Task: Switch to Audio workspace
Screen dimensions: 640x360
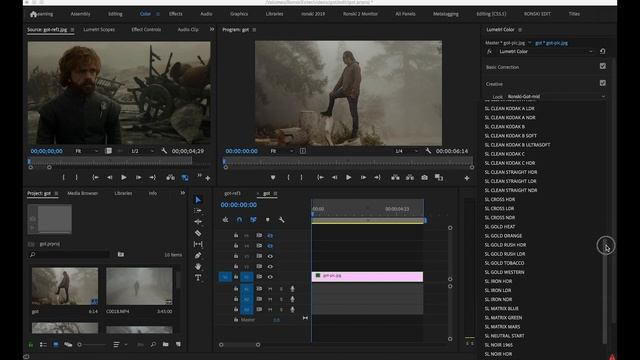Action: 206,14
